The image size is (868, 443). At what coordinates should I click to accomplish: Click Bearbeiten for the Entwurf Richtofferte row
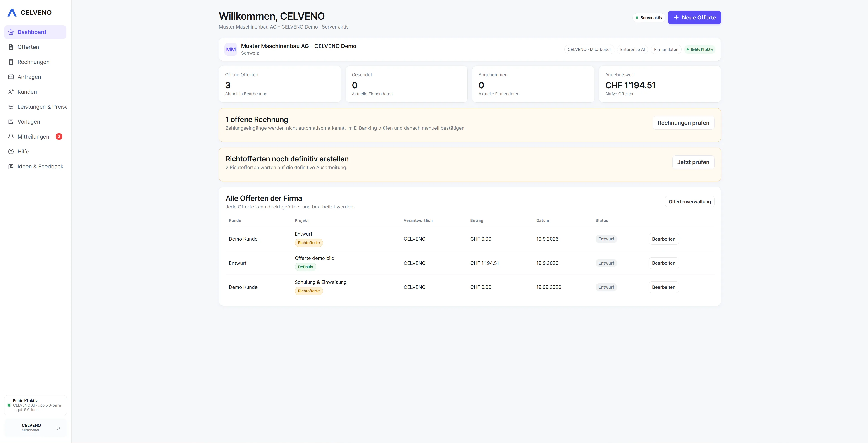(x=663, y=239)
